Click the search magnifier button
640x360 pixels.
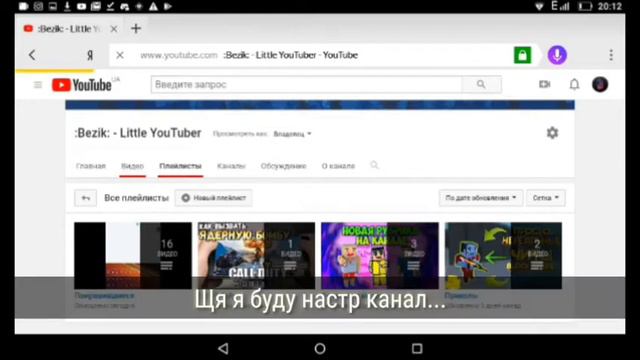[481, 84]
